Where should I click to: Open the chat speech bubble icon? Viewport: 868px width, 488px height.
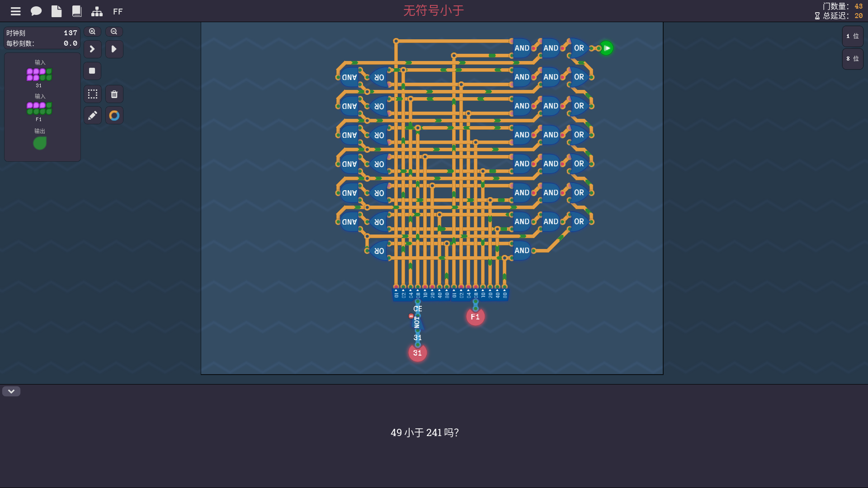(36, 11)
